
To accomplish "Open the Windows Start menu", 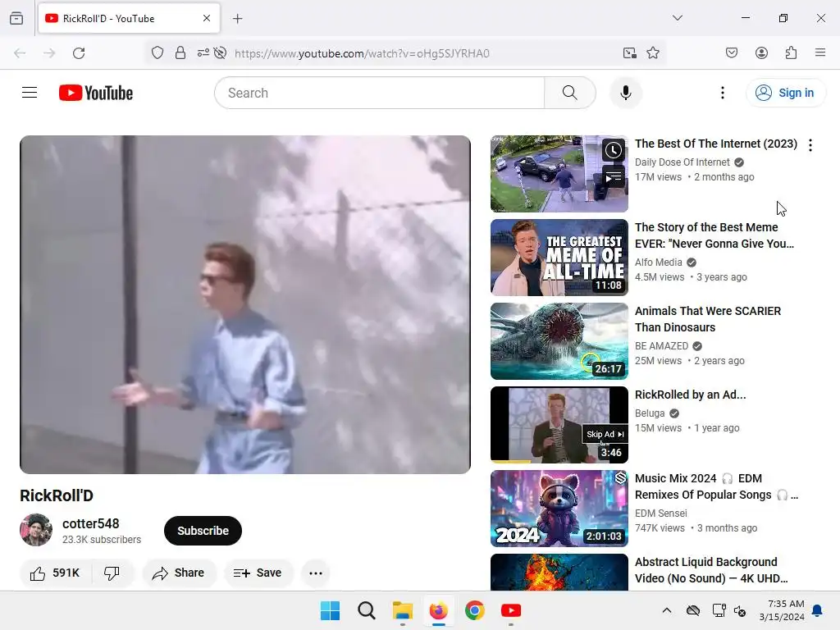I will coord(330,610).
